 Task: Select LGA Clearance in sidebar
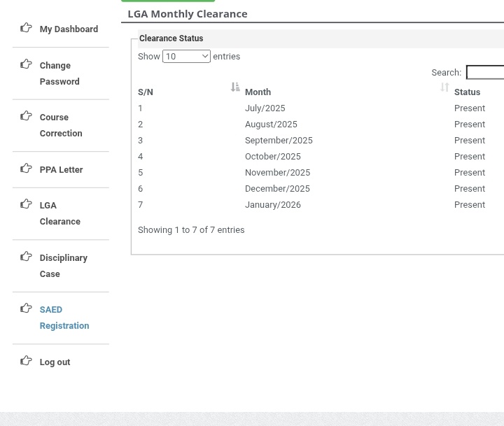[x=60, y=213]
